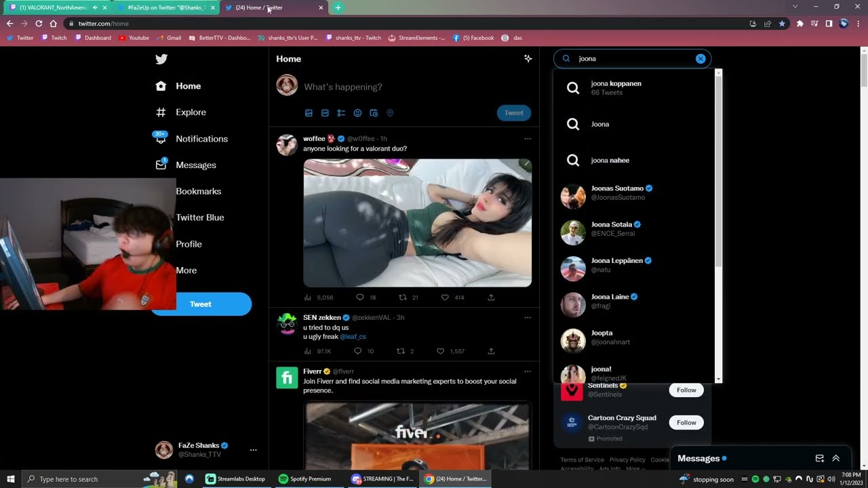Open Spotify Premium in the taskbar
Image resolution: width=868 pixels, height=488 pixels.
[x=304, y=479]
